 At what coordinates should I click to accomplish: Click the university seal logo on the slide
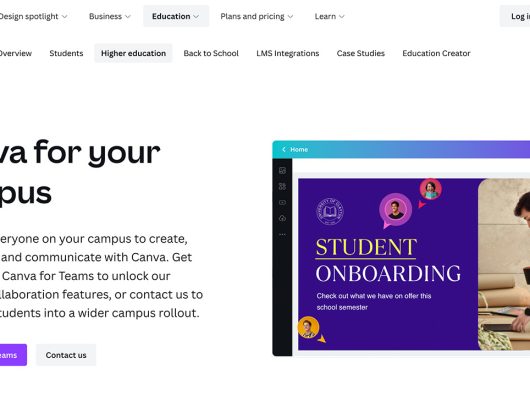coord(330,212)
